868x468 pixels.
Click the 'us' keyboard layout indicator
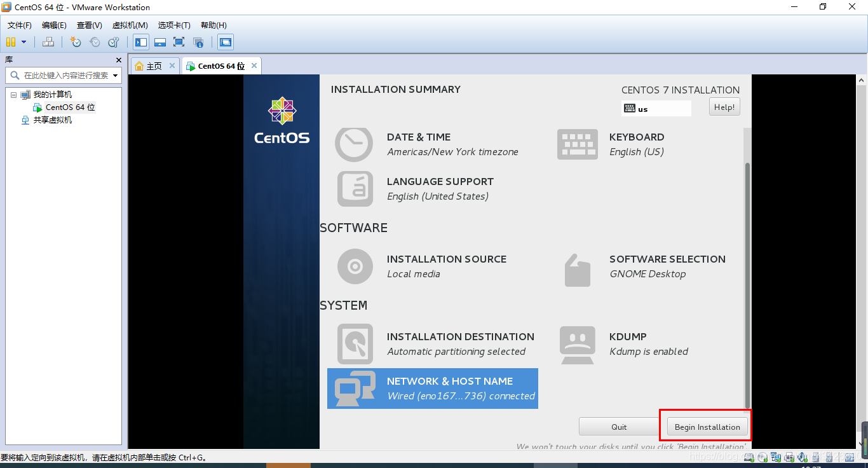click(x=656, y=109)
